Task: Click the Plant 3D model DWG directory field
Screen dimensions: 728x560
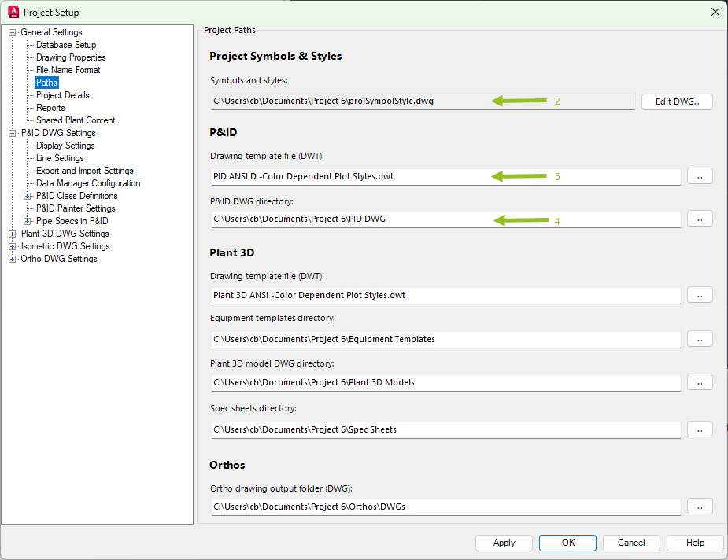Action: pos(445,382)
